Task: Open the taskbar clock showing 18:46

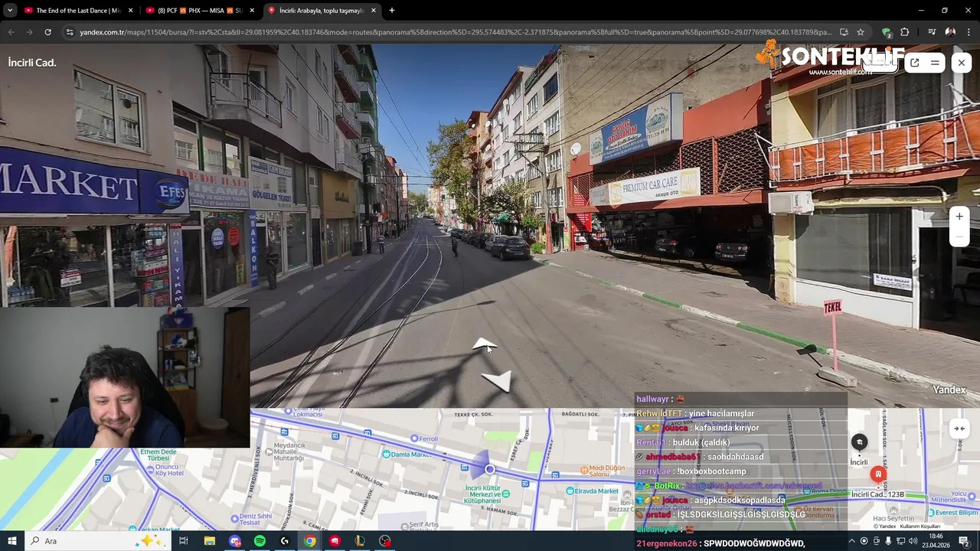Action: 936,541
